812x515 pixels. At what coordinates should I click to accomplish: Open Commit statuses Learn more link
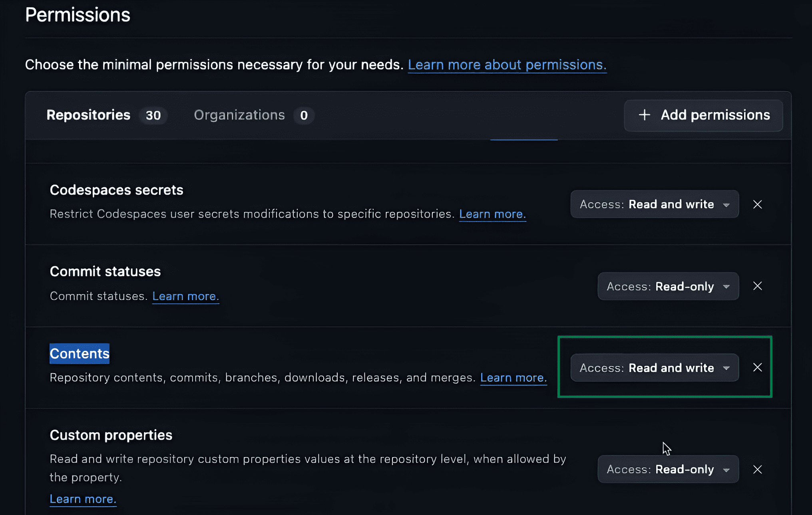tap(185, 297)
